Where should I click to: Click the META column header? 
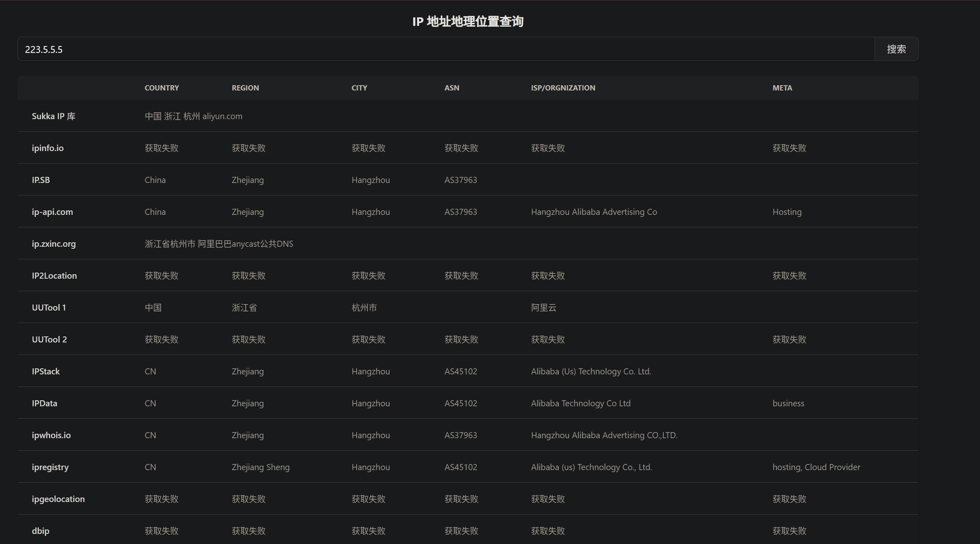click(x=782, y=88)
